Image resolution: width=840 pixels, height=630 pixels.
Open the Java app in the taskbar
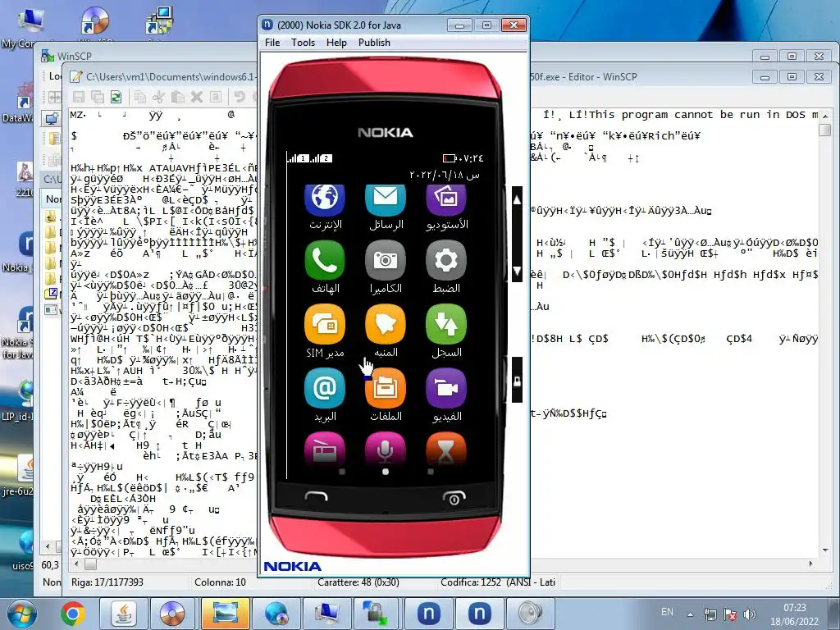tap(123, 614)
